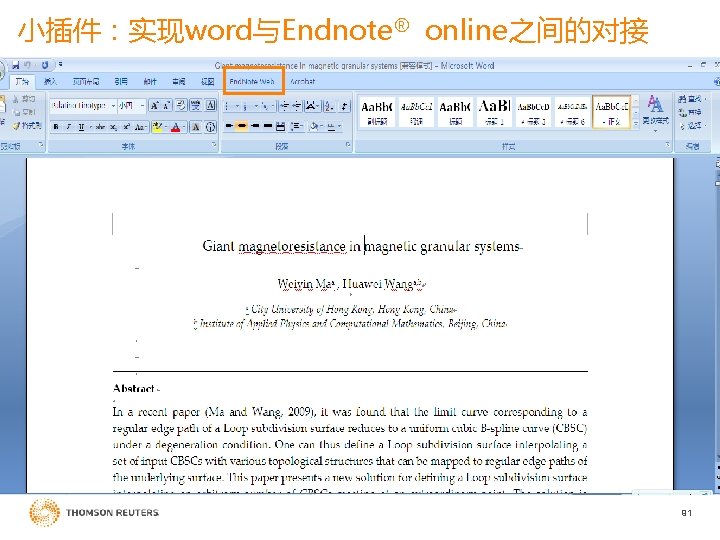The width and height of the screenshot is (720, 540).
Task: Select the highlighted Center alignment button
Action: (242, 126)
